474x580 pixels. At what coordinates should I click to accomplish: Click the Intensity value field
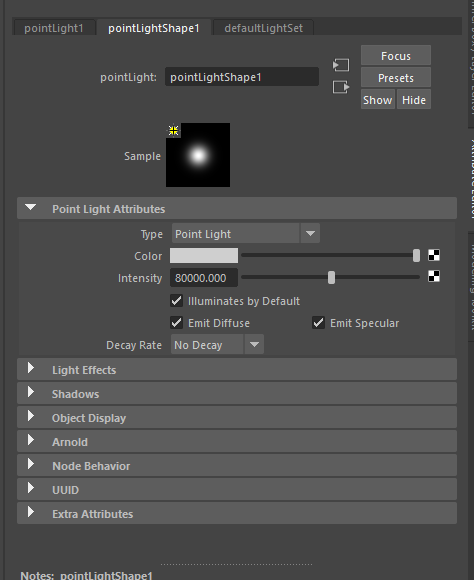point(204,278)
